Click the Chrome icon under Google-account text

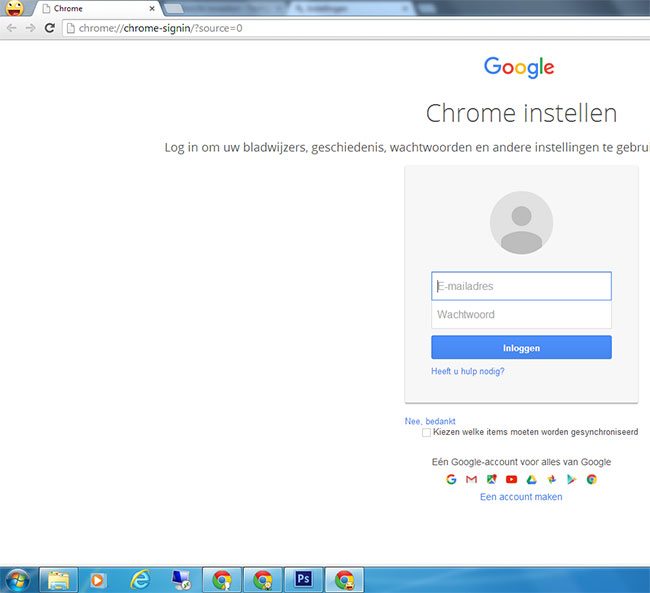(592, 479)
